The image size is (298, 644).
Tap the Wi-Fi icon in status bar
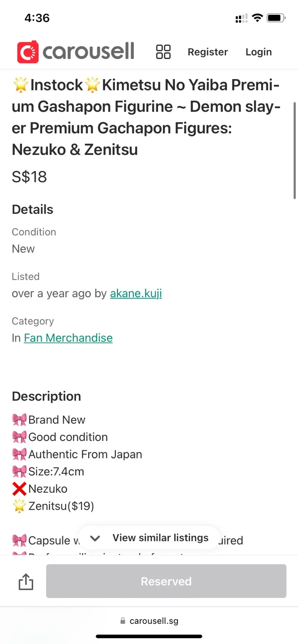tap(258, 17)
